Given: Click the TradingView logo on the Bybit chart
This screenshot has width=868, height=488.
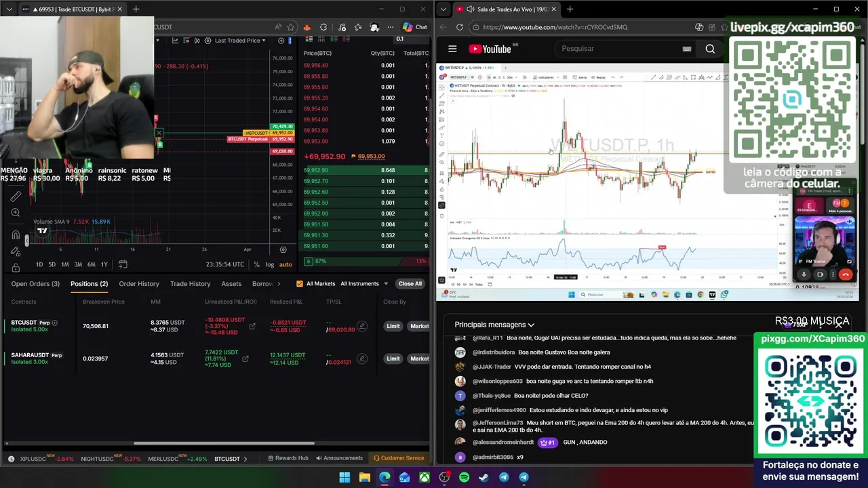Looking at the screenshot, I should [x=42, y=231].
